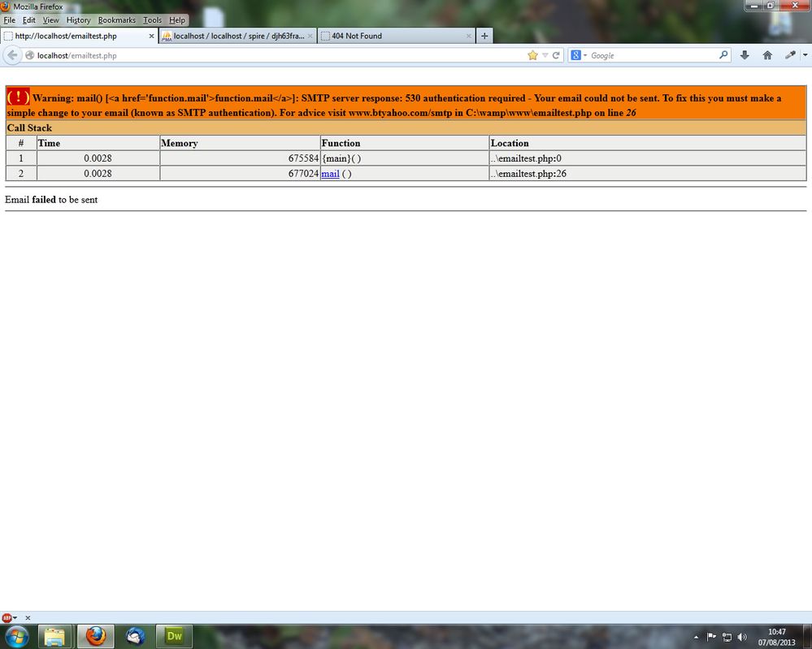Expand the Adblock Plus dropdown arrow
This screenshot has height=649, width=812.
pos(15,617)
